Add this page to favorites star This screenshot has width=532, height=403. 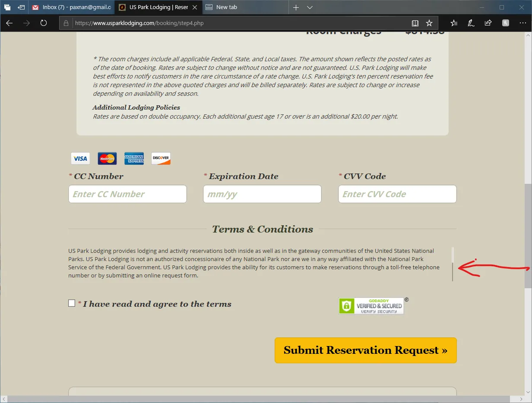coord(429,23)
